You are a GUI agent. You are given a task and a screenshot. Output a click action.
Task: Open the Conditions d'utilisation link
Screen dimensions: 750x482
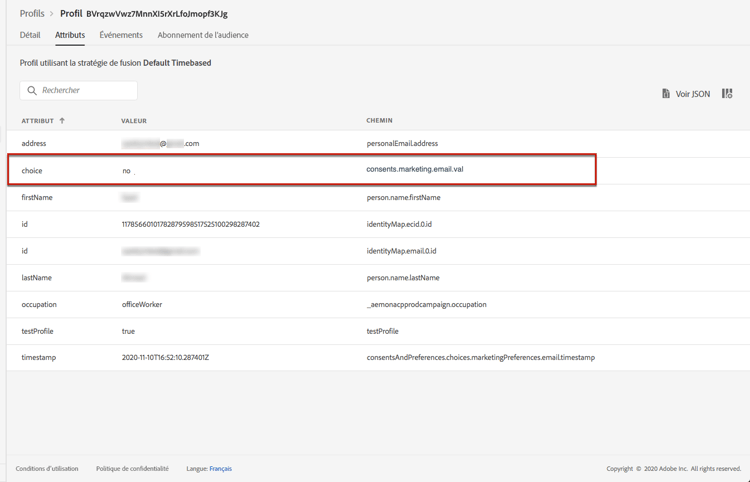47,469
